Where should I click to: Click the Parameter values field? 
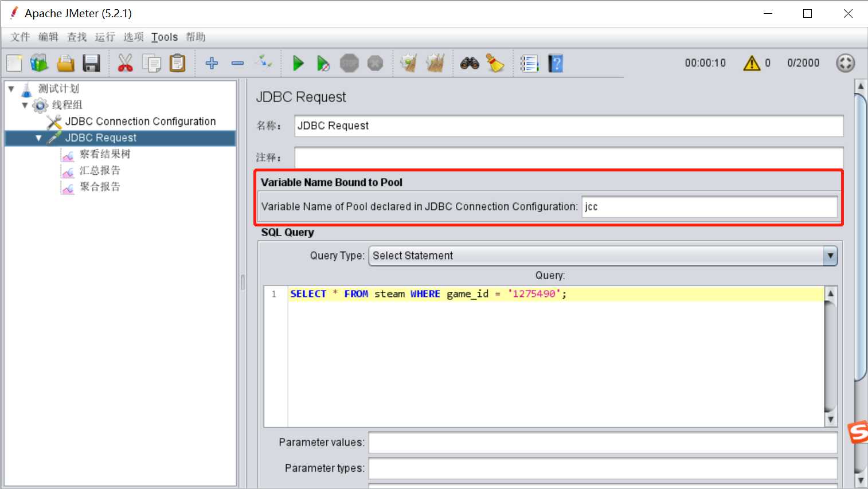[x=603, y=443]
